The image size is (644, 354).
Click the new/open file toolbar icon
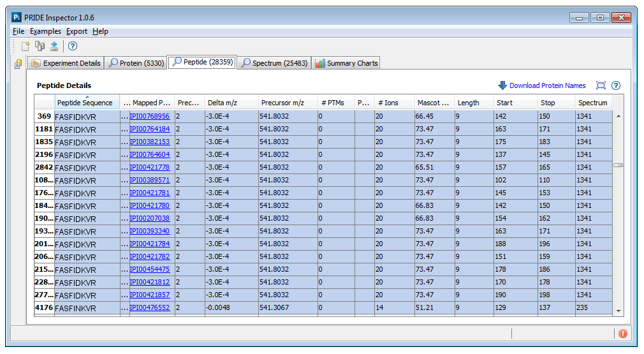pos(26,46)
